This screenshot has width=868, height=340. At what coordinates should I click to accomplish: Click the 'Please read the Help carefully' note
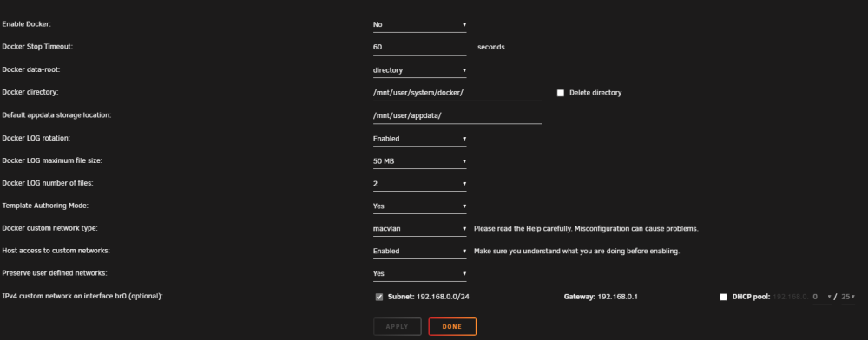pyautogui.click(x=586, y=228)
